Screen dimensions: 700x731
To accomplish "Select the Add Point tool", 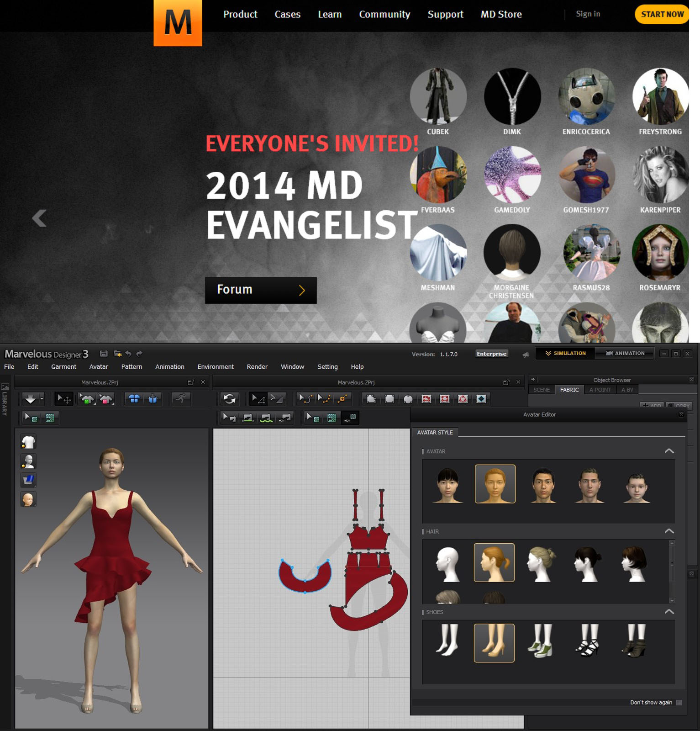I will [x=342, y=399].
